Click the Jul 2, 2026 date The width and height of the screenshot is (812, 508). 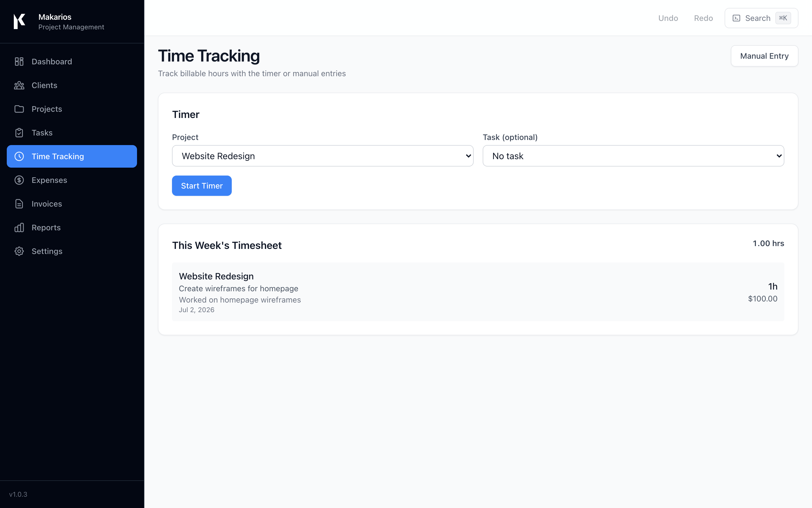point(197,310)
